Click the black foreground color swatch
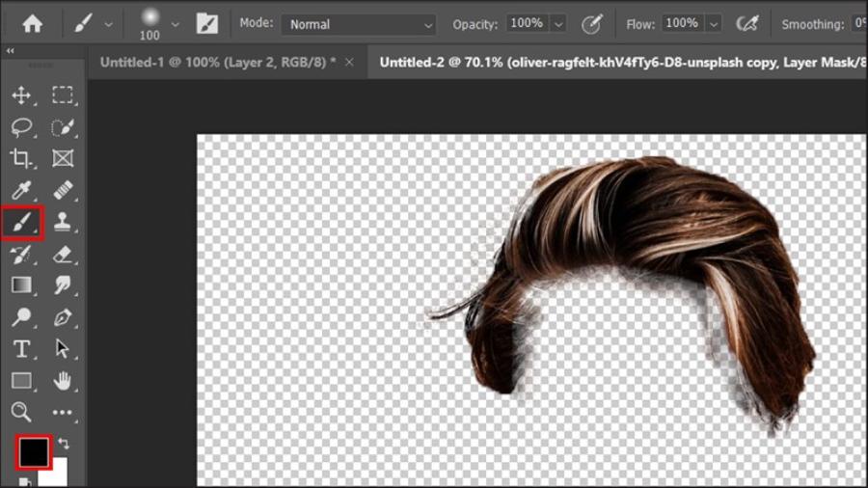This screenshot has width=868, height=488. click(33, 451)
